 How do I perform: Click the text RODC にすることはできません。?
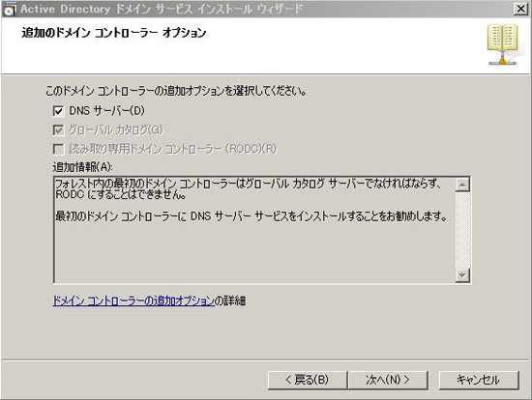pos(121,195)
